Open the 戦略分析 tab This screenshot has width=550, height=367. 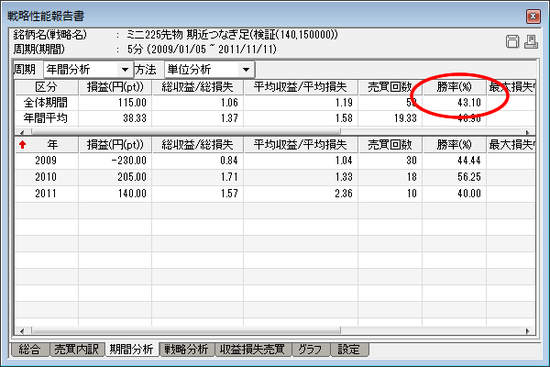point(187,349)
